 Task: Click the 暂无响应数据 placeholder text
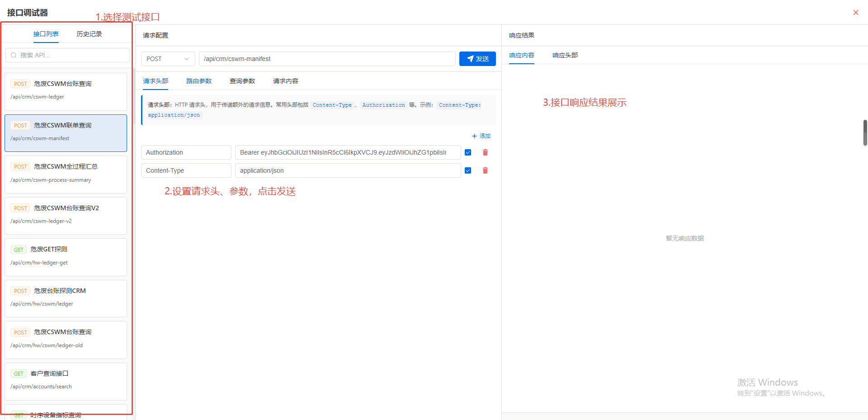(684, 238)
